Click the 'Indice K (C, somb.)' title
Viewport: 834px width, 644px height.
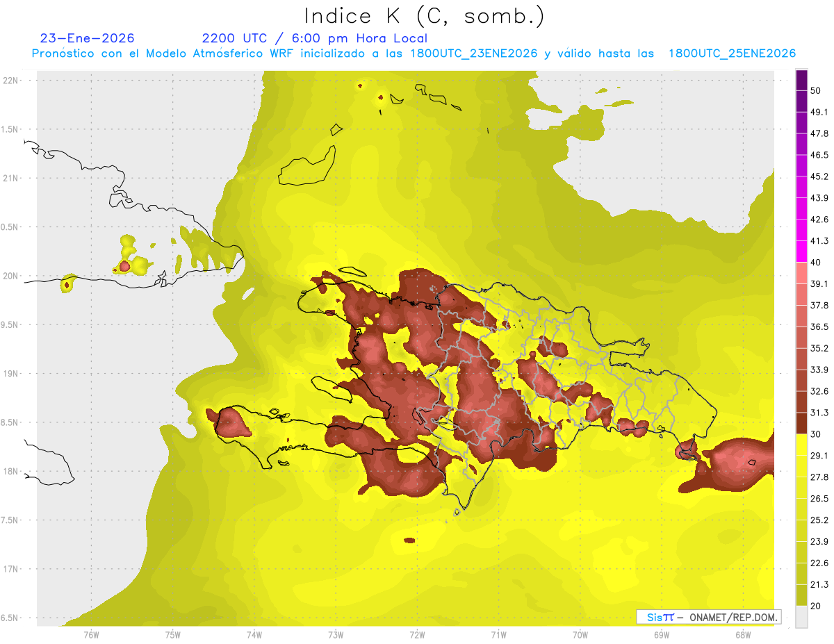click(x=424, y=16)
